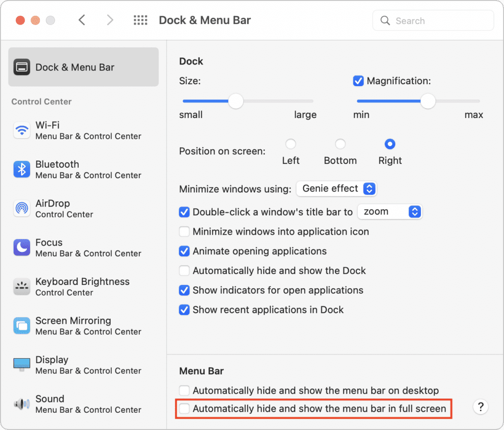
Task: Open the Genie effect dropdown
Action: pos(336,188)
